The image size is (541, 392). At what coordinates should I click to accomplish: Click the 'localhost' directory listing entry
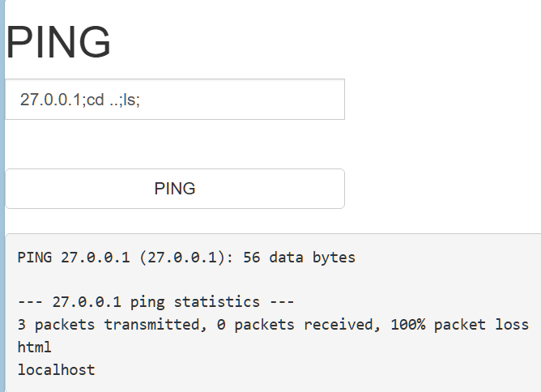56,370
